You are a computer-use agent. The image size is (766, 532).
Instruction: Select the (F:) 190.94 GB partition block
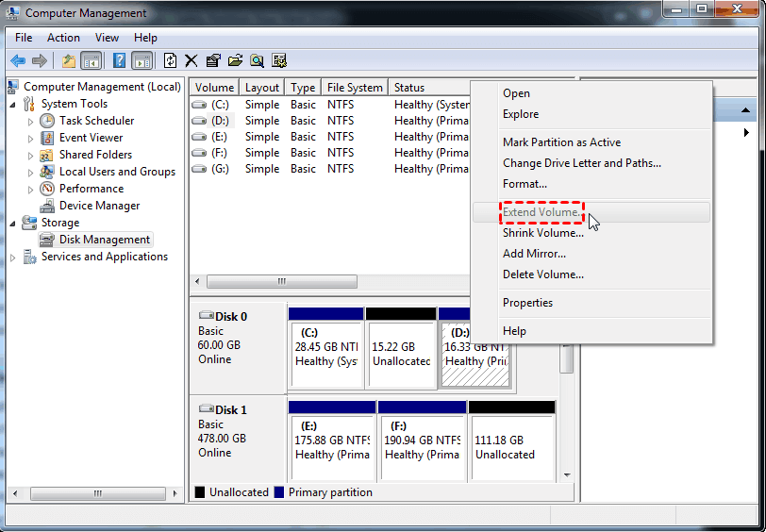[x=422, y=447]
